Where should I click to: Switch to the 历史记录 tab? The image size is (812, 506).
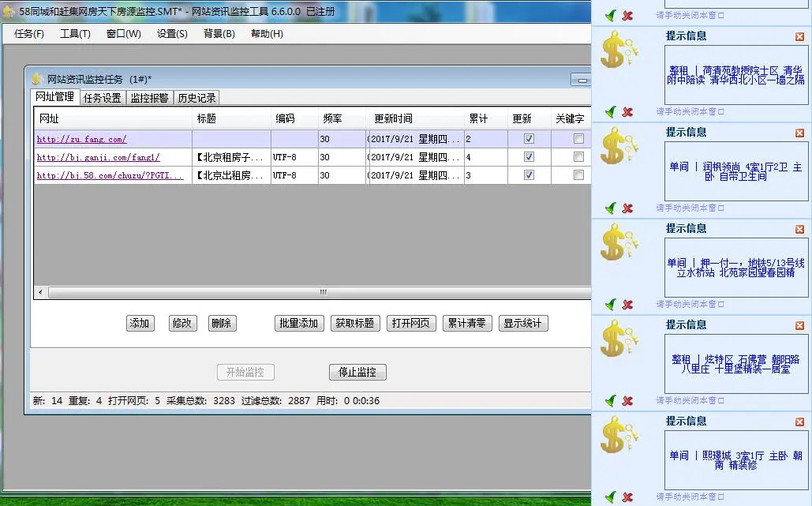pyautogui.click(x=196, y=98)
